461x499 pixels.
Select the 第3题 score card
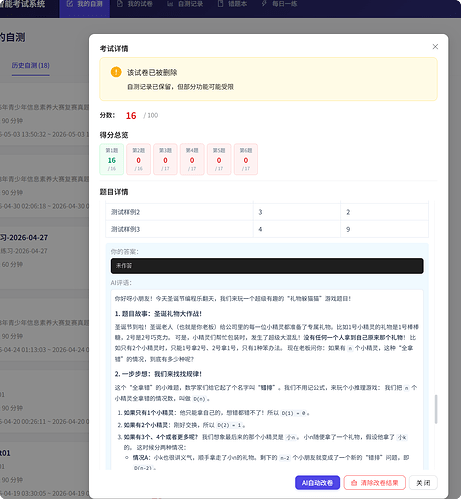pos(165,159)
